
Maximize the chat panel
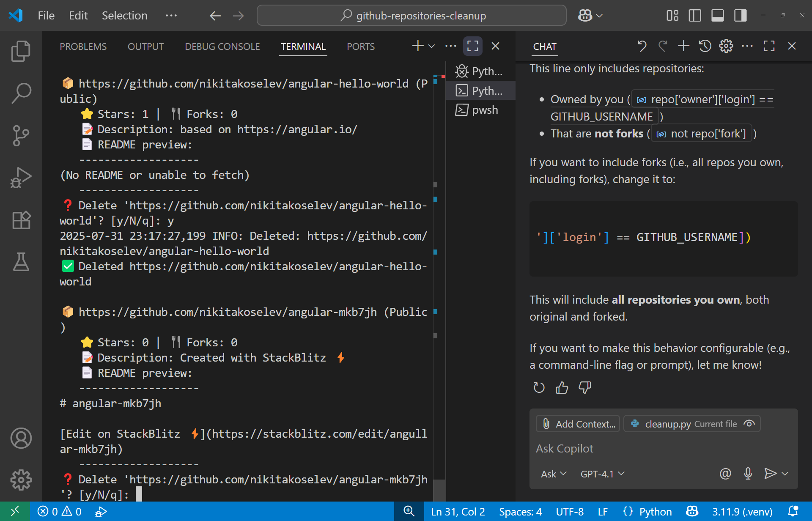click(x=769, y=46)
